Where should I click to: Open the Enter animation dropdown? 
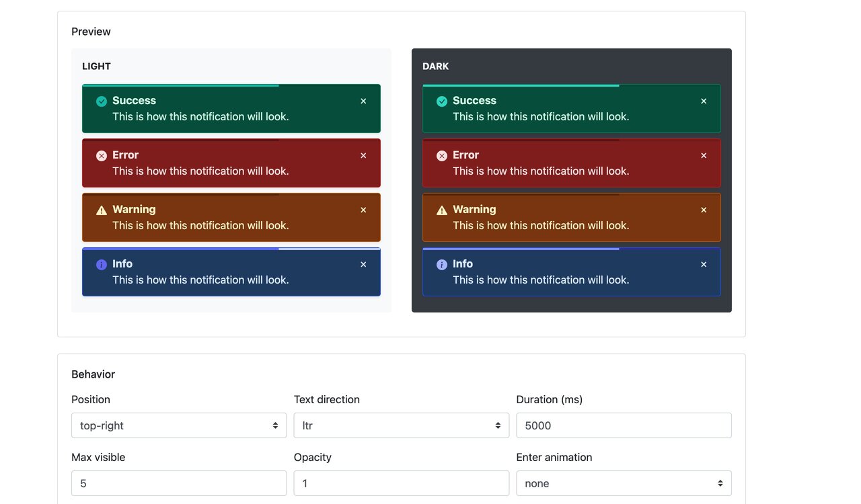click(x=624, y=483)
